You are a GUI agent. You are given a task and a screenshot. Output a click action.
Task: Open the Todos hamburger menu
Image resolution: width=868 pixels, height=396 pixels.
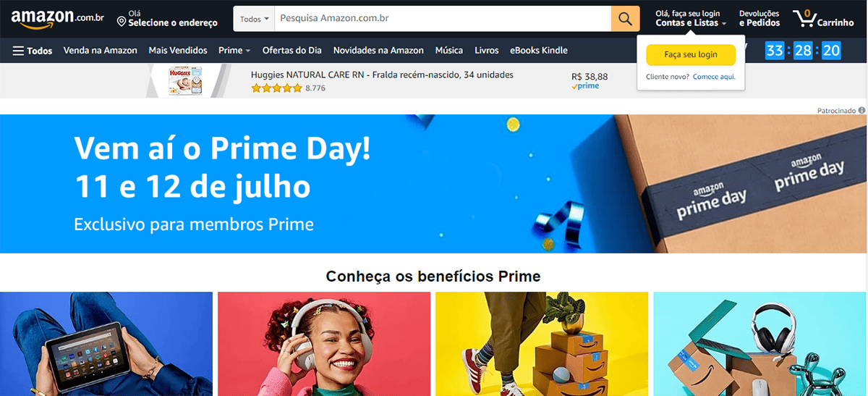pyautogui.click(x=33, y=51)
